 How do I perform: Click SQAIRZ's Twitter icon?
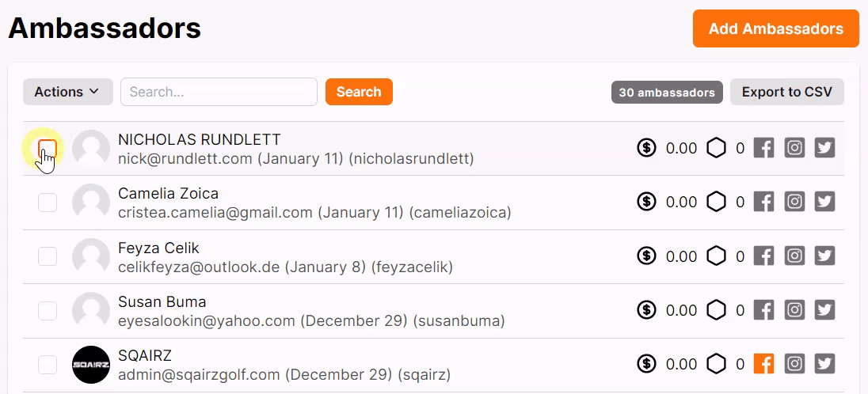point(824,364)
